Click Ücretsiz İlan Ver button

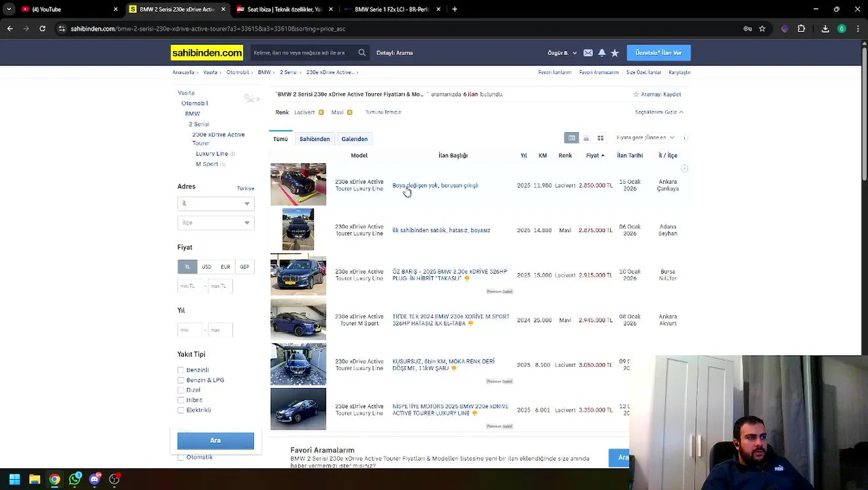click(x=658, y=52)
